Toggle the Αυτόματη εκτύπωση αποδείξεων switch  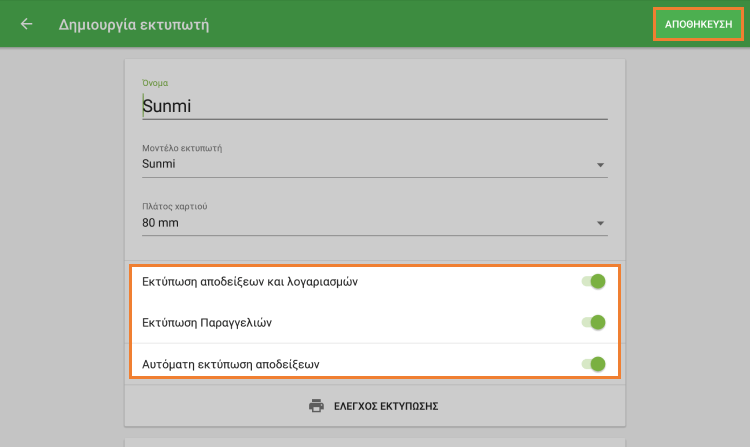594,363
